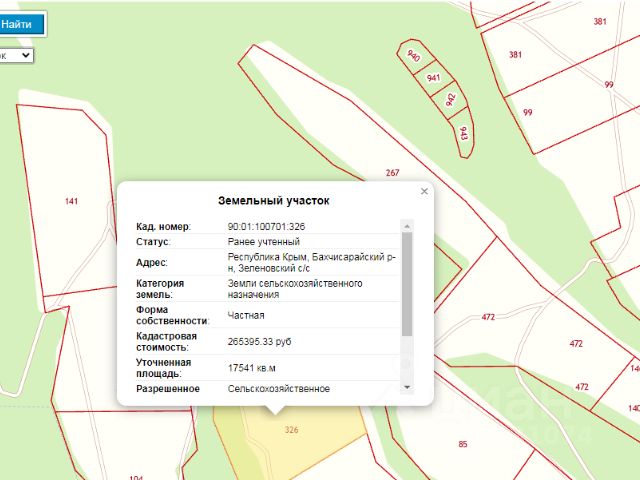The image size is (640, 480).
Task: Click the popup scrollbar up arrow
Action: tap(407, 226)
